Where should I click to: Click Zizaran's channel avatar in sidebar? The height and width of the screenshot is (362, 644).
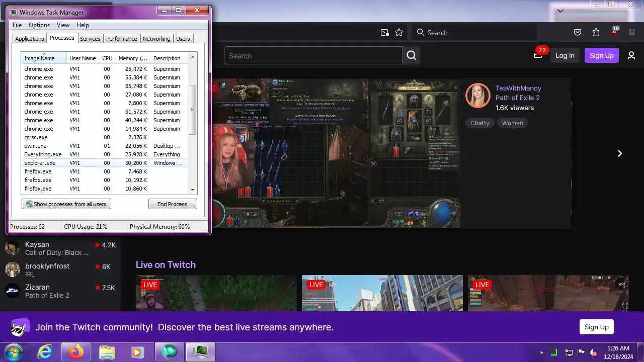pyautogui.click(x=13, y=291)
